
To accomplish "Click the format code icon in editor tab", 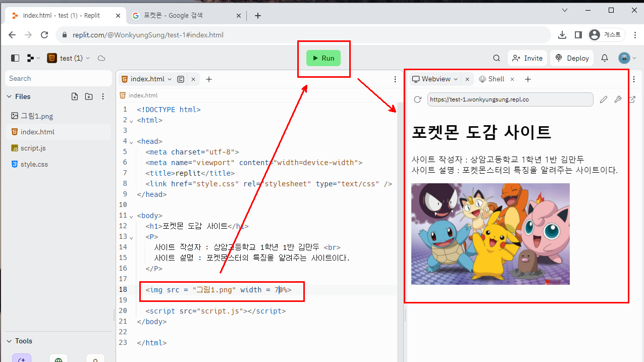I will [x=181, y=79].
